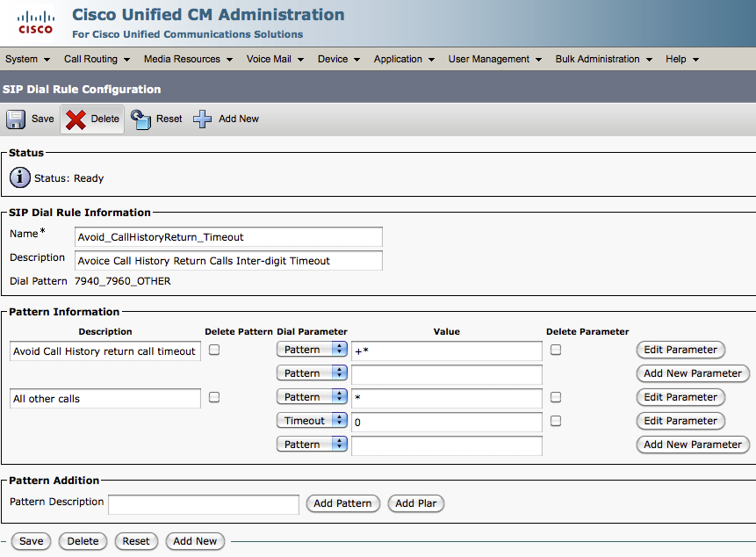The height and width of the screenshot is (557, 756).
Task: Click the Pattern Description input field
Action: [x=204, y=504]
